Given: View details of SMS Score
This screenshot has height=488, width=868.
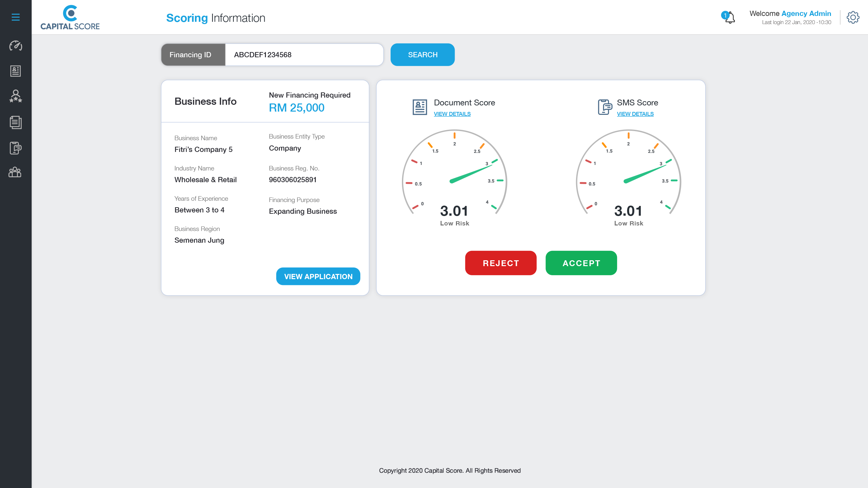Looking at the screenshot, I should click(635, 114).
